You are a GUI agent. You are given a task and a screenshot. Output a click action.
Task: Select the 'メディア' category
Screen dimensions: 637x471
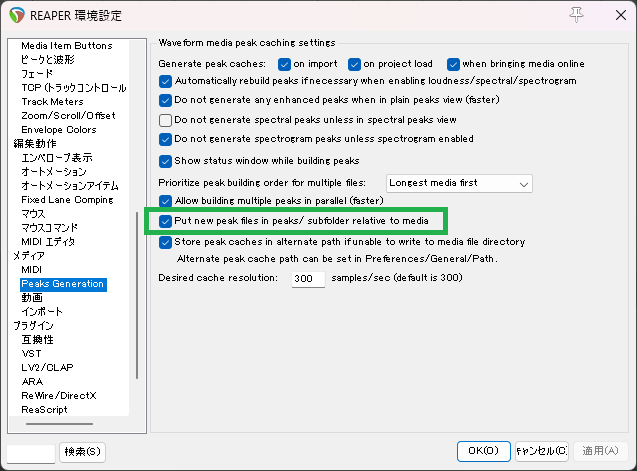point(29,256)
